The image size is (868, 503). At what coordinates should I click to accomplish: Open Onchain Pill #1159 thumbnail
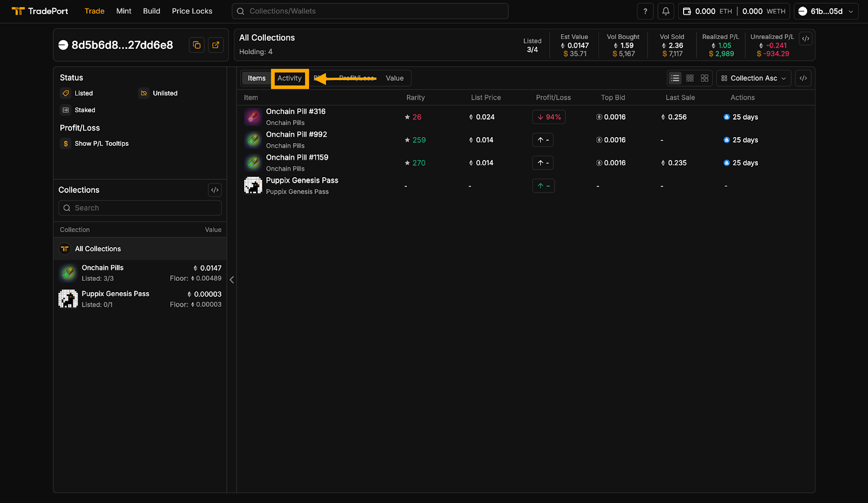[x=253, y=163]
